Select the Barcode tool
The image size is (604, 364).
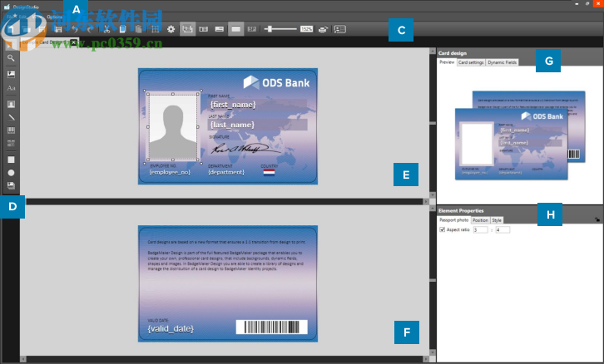coord(11,130)
